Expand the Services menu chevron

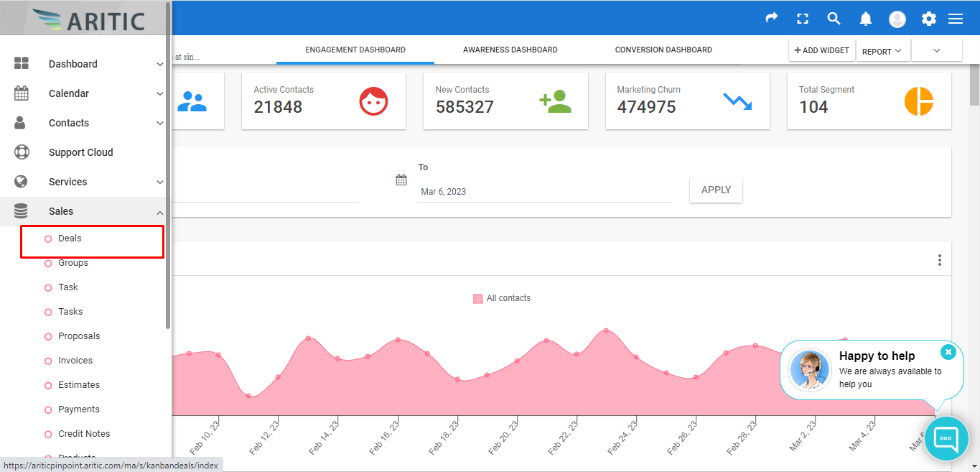click(x=160, y=182)
